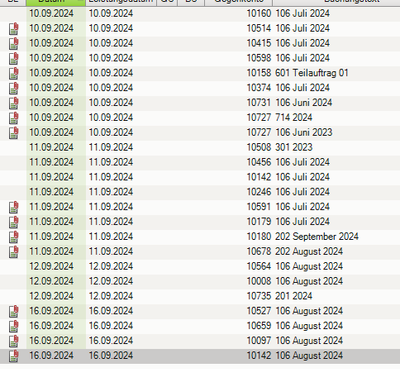Select account number 10564
The height and width of the screenshot is (369, 400).
coord(259,266)
